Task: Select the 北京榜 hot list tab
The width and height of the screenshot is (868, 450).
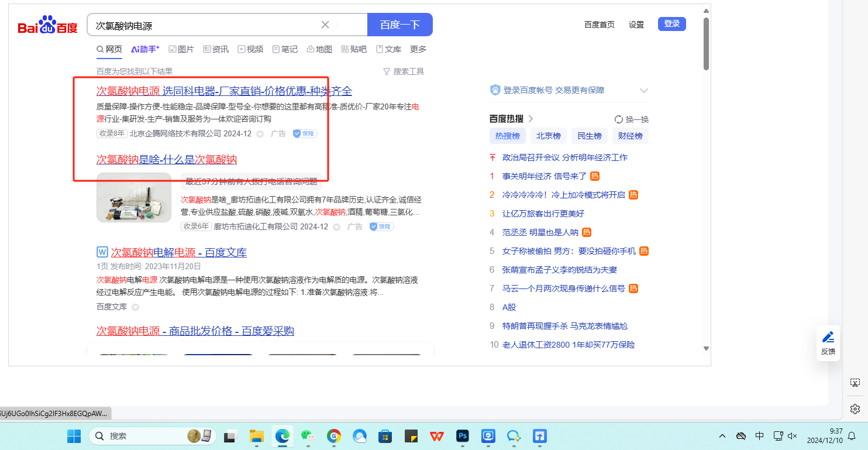Action: pyautogui.click(x=549, y=136)
